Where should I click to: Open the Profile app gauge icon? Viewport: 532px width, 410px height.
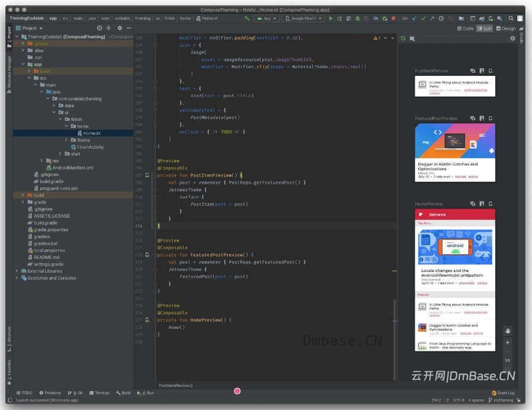pos(375,18)
